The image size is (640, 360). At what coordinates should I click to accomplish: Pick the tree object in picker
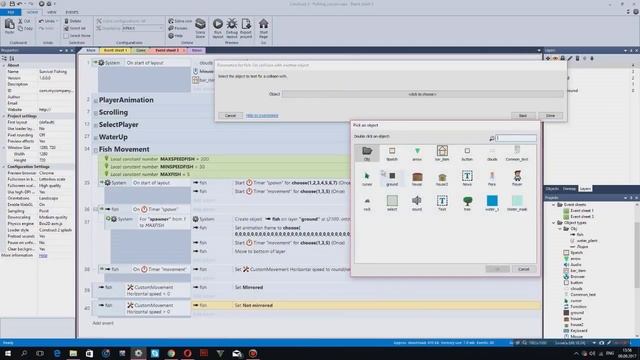tap(467, 203)
